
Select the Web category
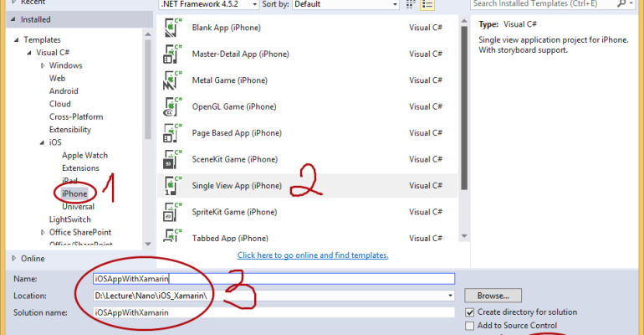57,78
